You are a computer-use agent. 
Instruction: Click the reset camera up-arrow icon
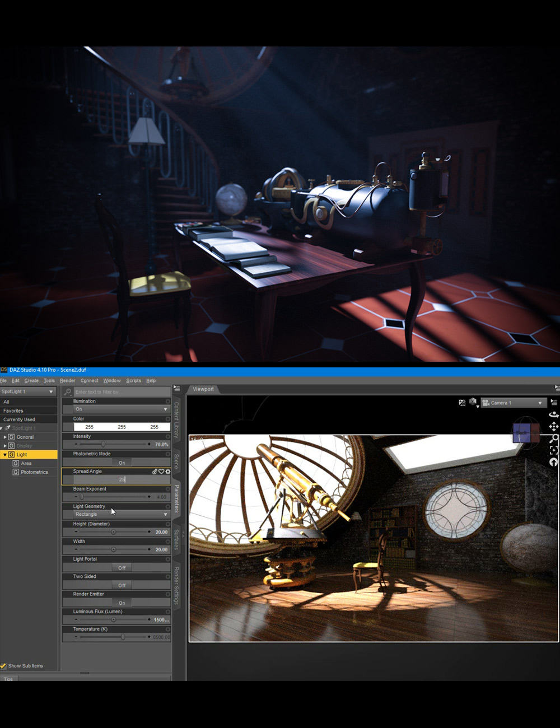(554, 462)
